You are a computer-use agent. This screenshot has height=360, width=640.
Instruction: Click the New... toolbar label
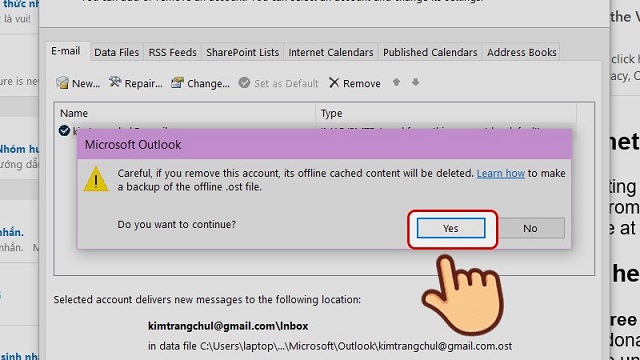click(86, 84)
